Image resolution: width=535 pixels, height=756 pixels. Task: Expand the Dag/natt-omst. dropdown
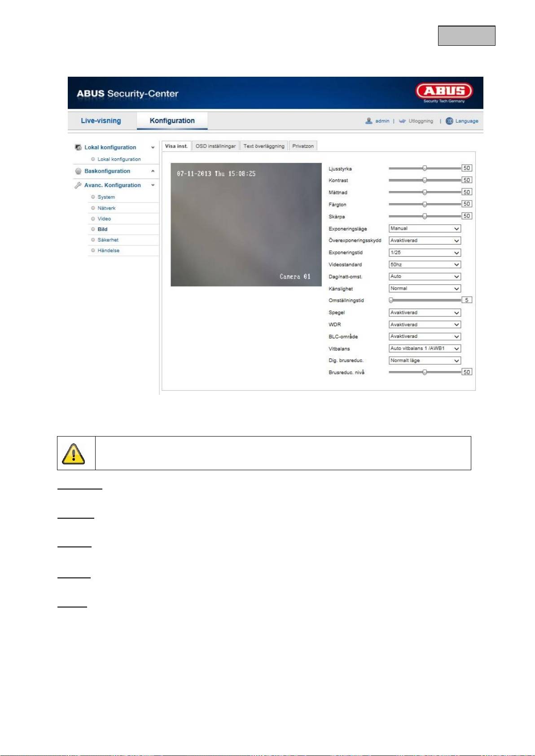point(425,277)
